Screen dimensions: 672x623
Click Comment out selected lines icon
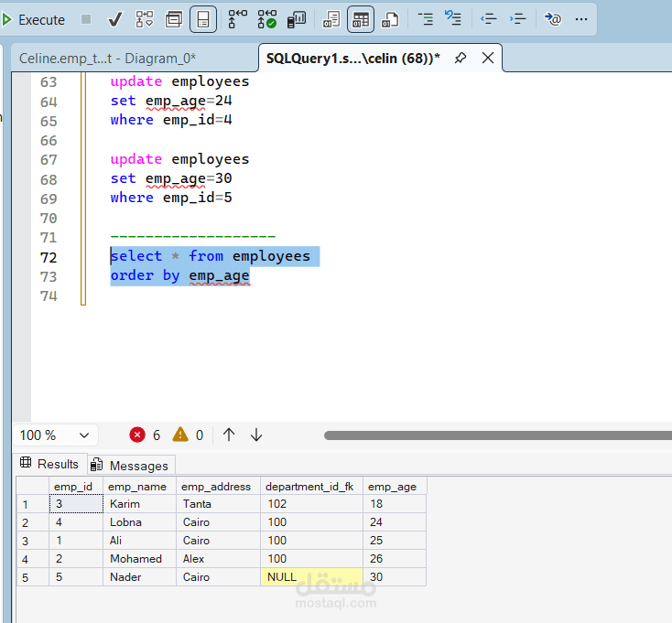click(x=426, y=19)
